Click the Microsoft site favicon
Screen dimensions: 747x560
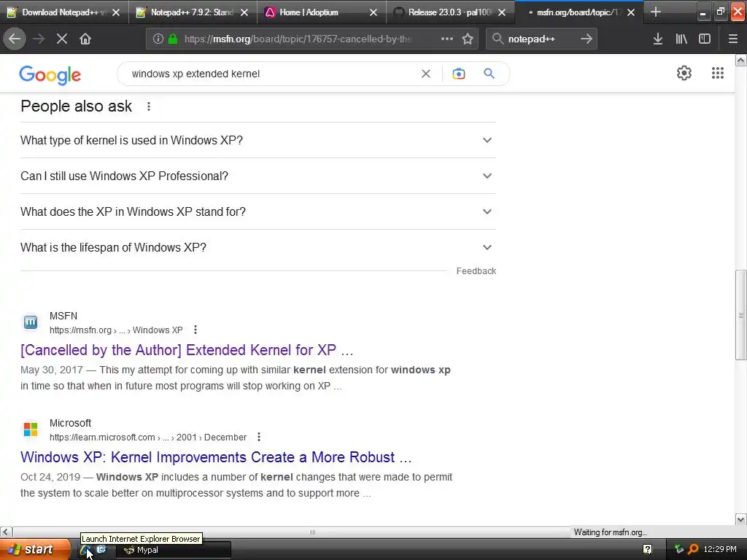click(x=31, y=429)
